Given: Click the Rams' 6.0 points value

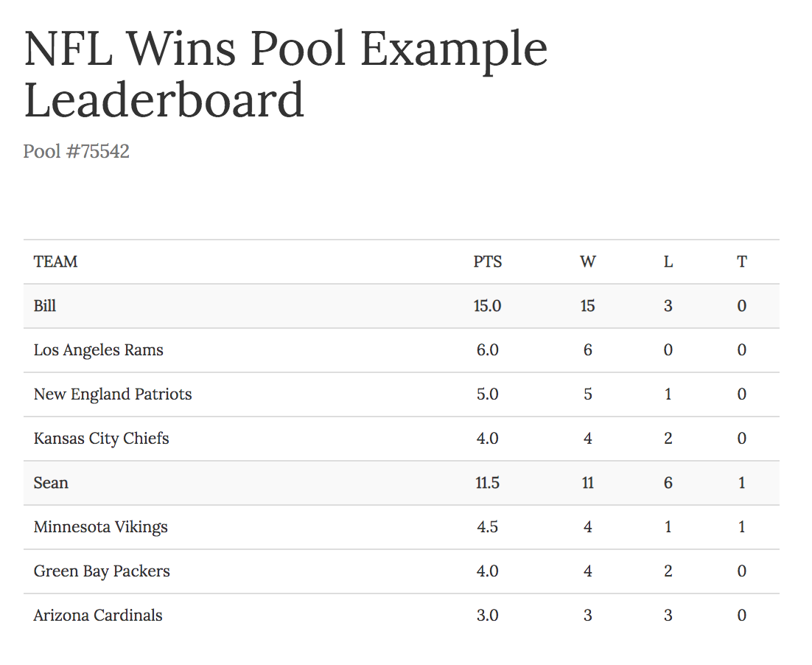Looking at the screenshot, I should 487,350.
